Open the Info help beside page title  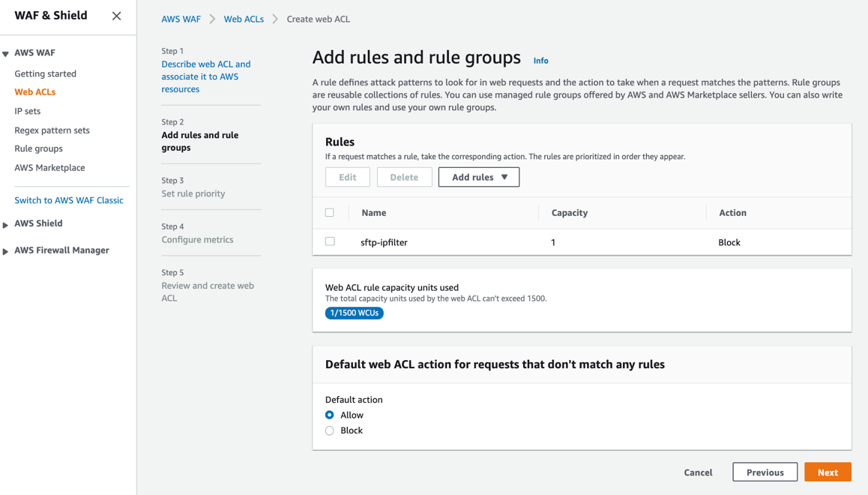coord(540,60)
